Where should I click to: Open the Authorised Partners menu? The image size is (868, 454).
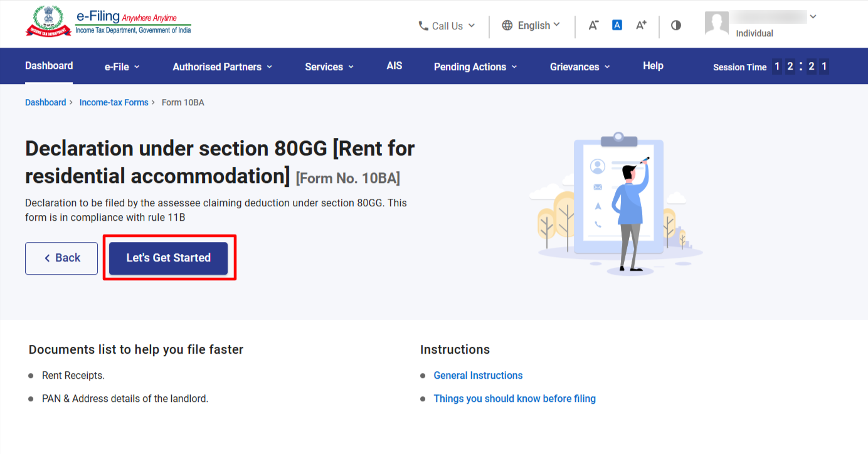coord(222,66)
